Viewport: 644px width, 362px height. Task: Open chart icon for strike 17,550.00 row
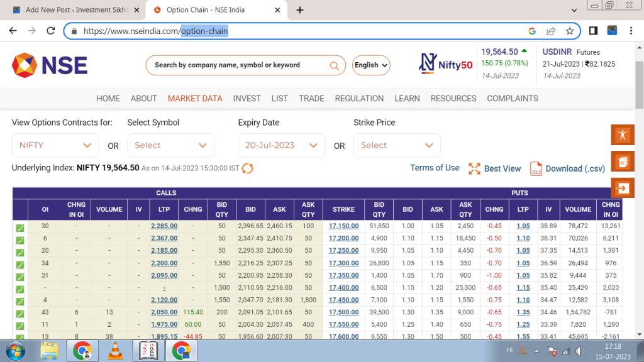19,326
